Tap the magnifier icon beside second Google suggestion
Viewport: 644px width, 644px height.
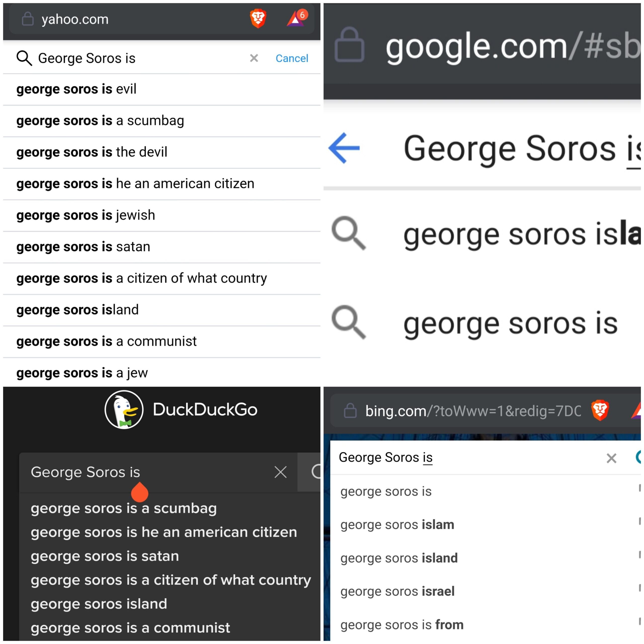tap(349, 322)
